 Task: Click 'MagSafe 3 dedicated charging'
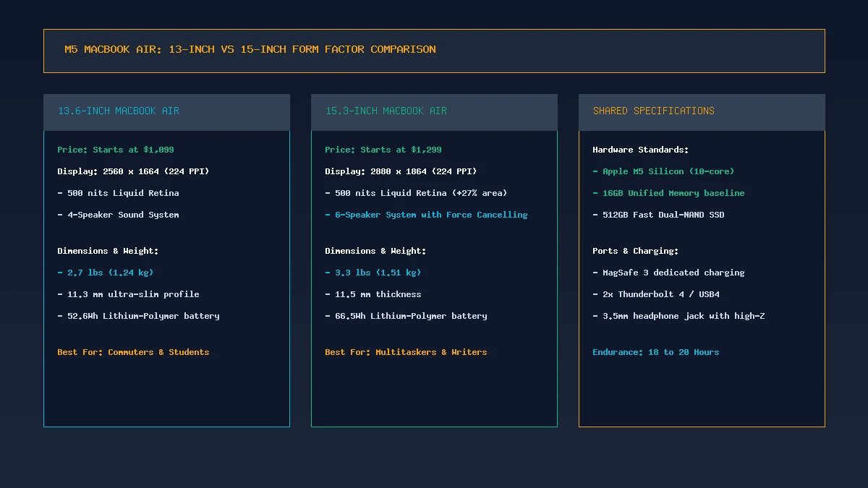click(x=668, y=273)
